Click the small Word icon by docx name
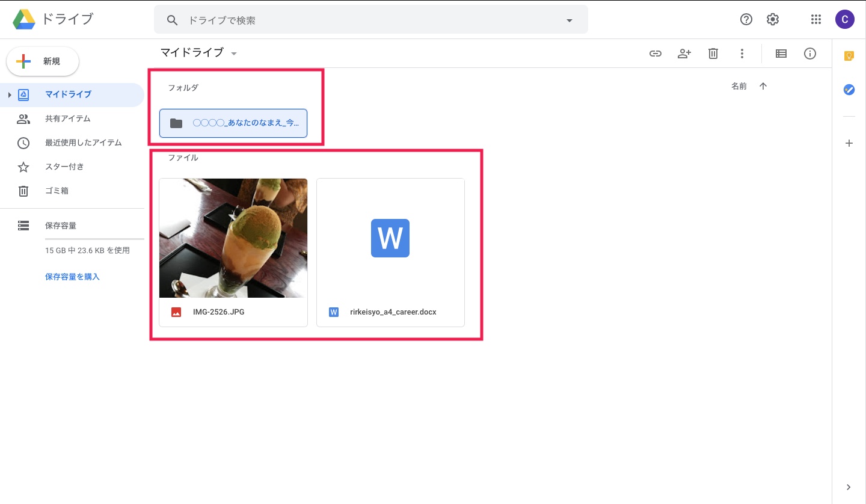 click(334, 312)
